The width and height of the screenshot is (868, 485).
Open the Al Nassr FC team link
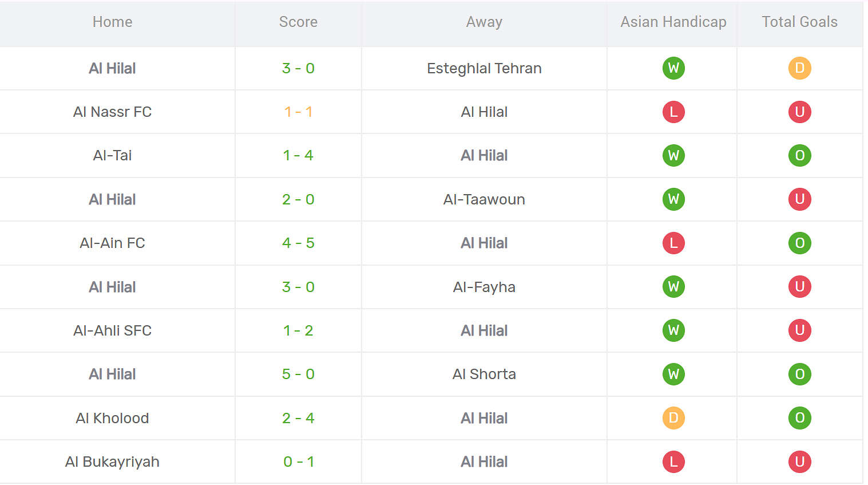(x=113, y=112)
